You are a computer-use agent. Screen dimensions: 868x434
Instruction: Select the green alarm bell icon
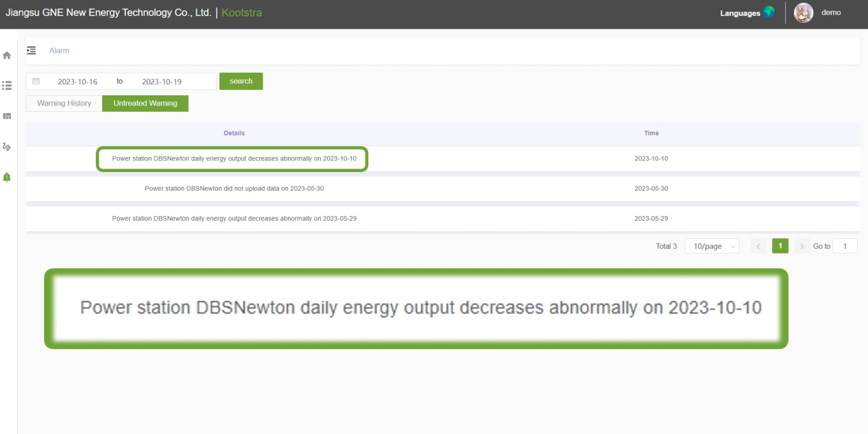[8, 177]
